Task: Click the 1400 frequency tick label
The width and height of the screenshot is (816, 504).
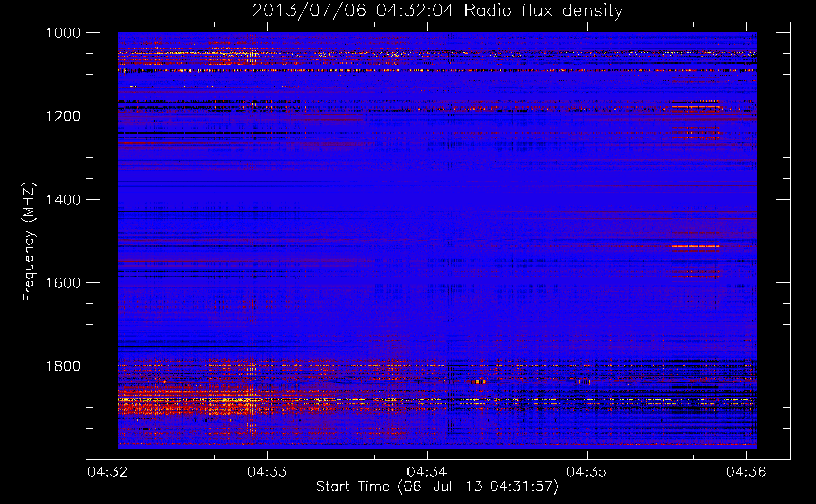Action: [63, 200]
